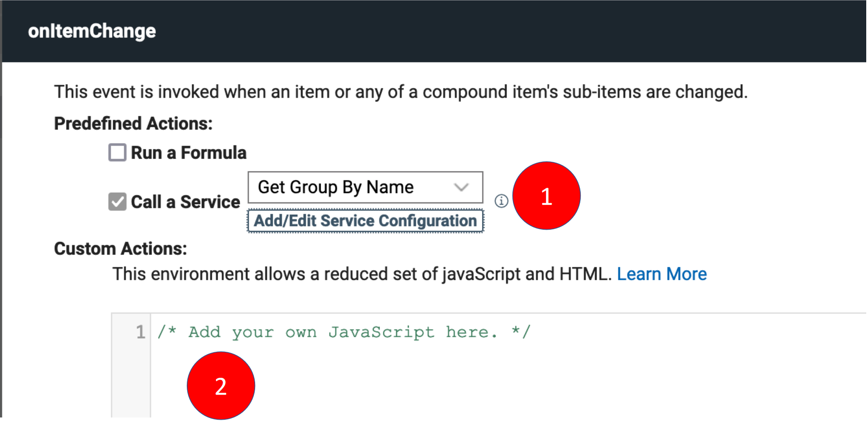Place cursor in the JavaScript comment line

[344, 332]
